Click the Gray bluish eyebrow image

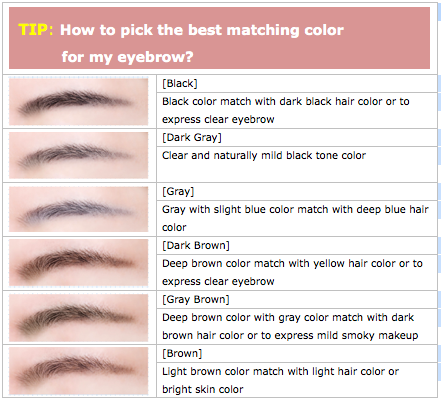tap(79, 209)
